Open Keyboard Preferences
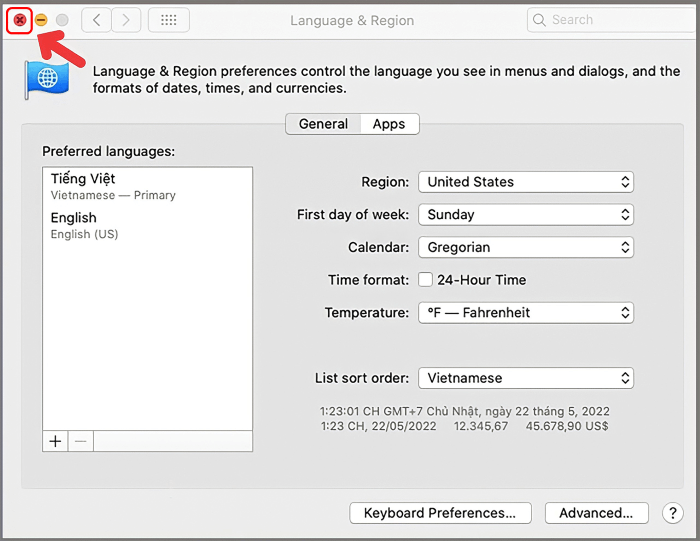Screen dimensions: 700x541 point(439,513)
